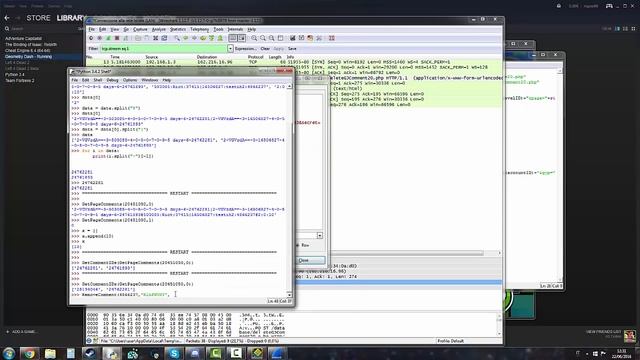Open the Wireshark Telephony menu
Viewport: 640px width, 360px height.
(x=199, y=29)
